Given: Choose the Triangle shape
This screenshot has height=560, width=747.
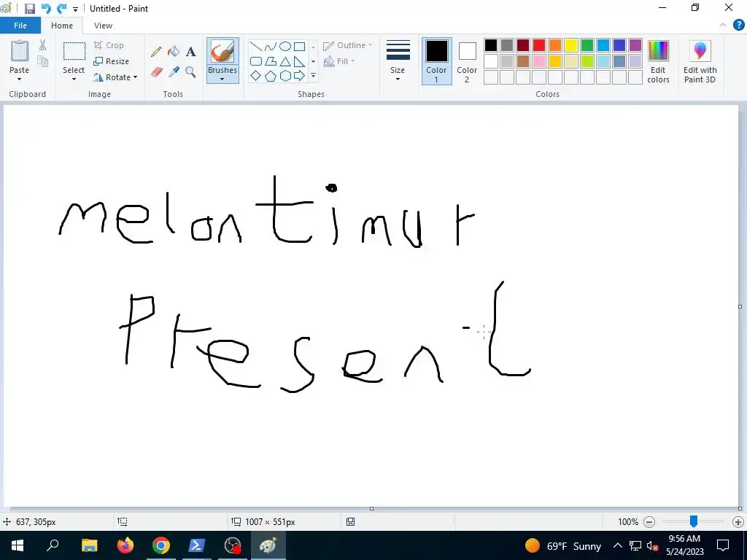Looking at the screenshot, I should click(285, 61).
